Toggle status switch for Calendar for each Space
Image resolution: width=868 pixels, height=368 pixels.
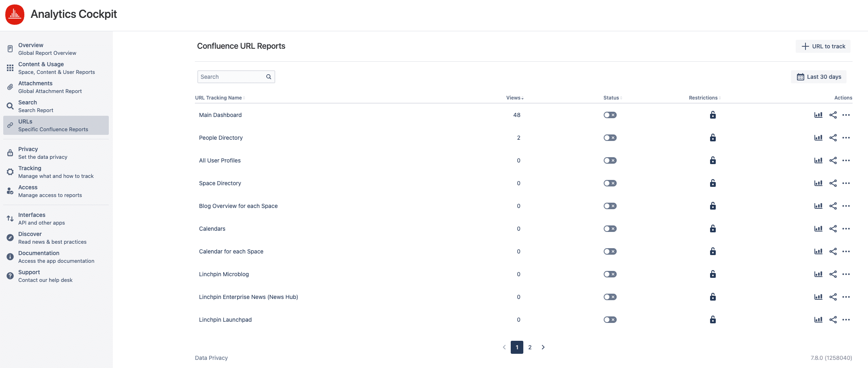(610, 251)
